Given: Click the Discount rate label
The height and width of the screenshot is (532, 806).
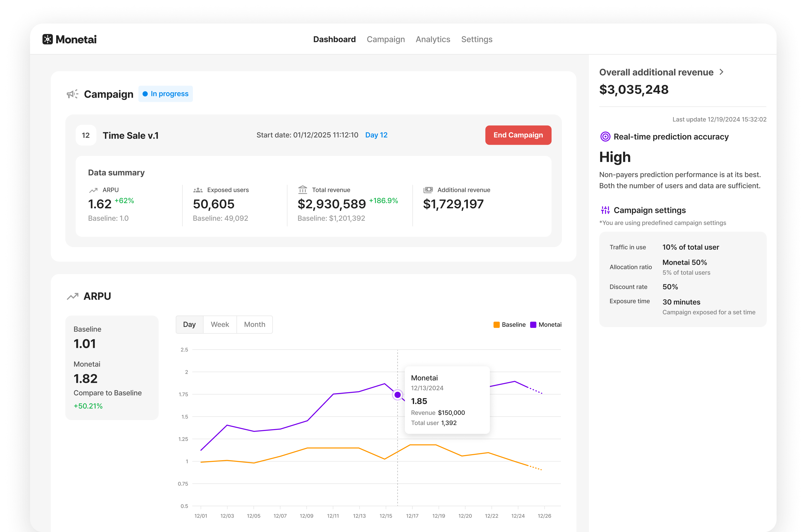Looking at the screenshot, I should (628, 287).
